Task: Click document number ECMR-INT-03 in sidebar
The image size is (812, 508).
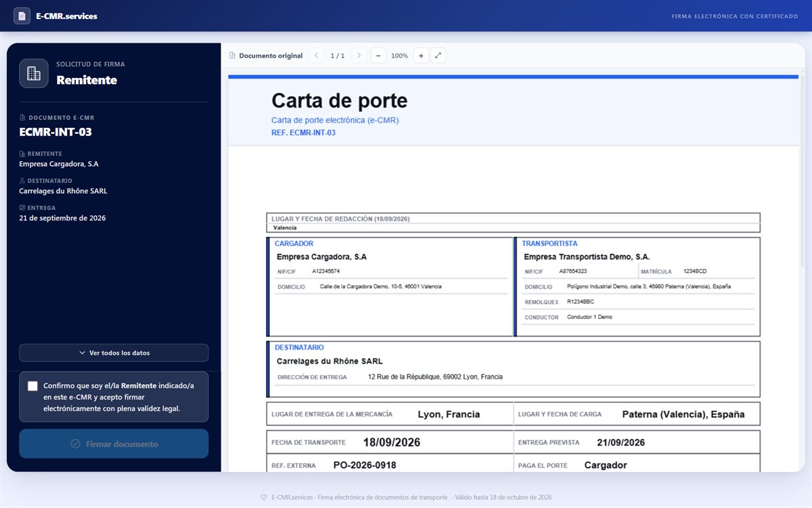Action: point(55,132)
